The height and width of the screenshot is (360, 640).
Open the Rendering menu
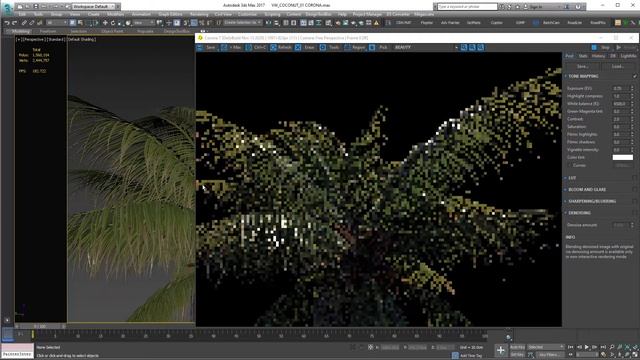(199, 14)
